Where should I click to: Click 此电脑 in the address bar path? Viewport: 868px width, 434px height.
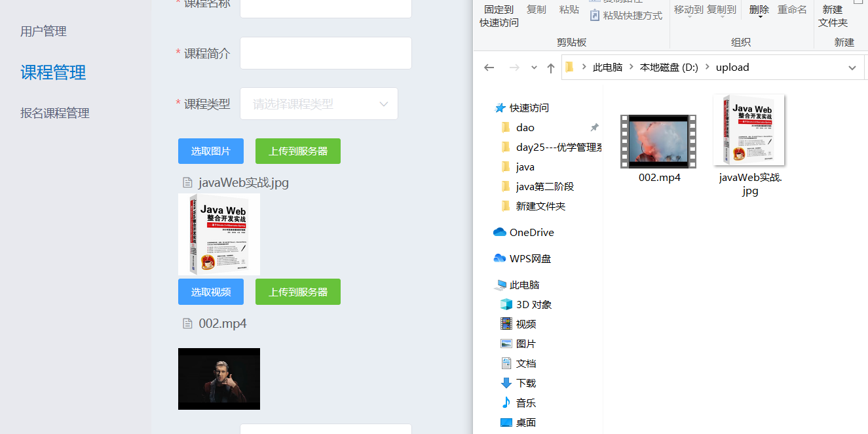(607, 67)
